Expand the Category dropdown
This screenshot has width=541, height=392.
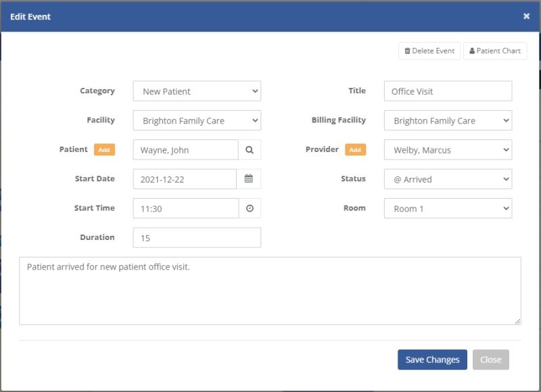(197, 91)
